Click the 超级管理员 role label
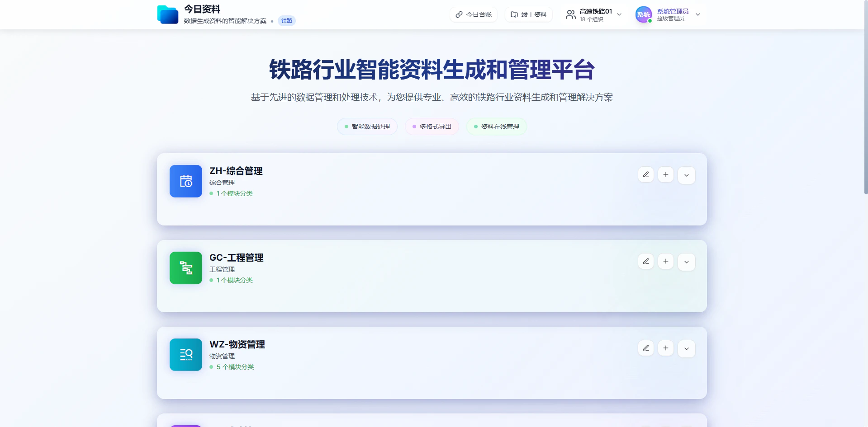Screen dimensions: 868x427 671,19
